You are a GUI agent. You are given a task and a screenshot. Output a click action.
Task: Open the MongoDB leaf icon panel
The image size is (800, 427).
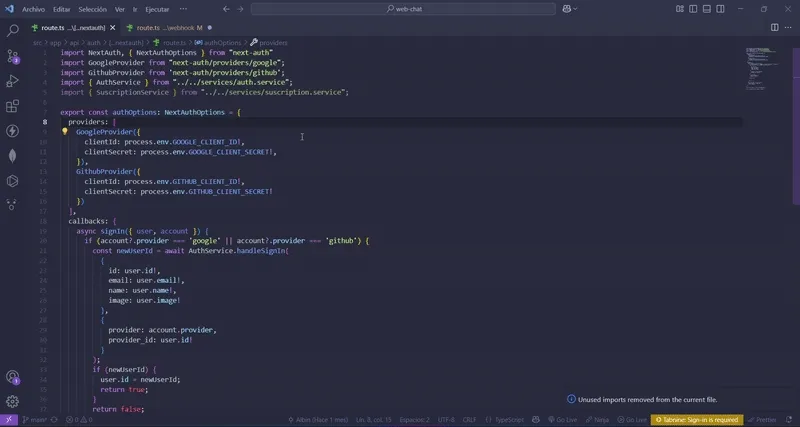(12, 156)
